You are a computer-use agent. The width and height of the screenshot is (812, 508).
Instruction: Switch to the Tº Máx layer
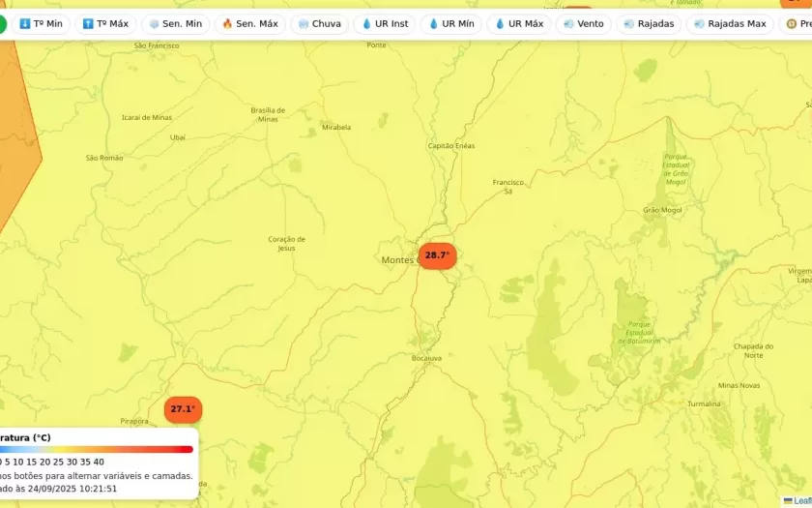point(105,23)
